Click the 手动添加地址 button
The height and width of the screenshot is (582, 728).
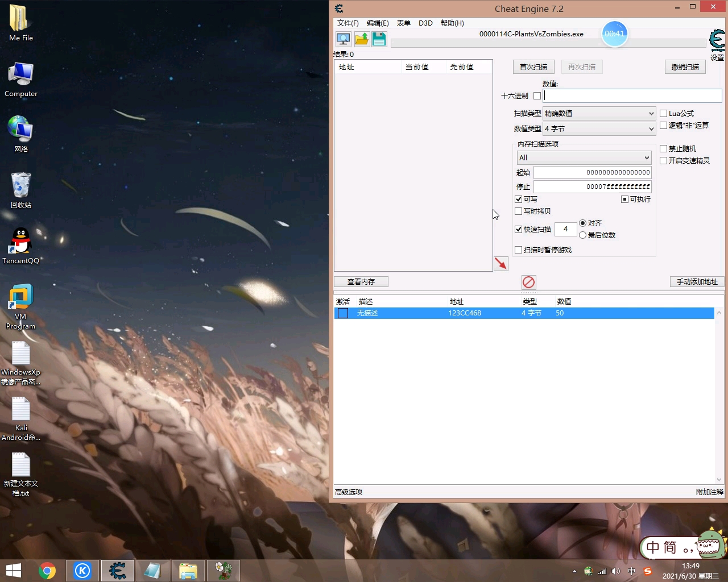tap(697, 282)
